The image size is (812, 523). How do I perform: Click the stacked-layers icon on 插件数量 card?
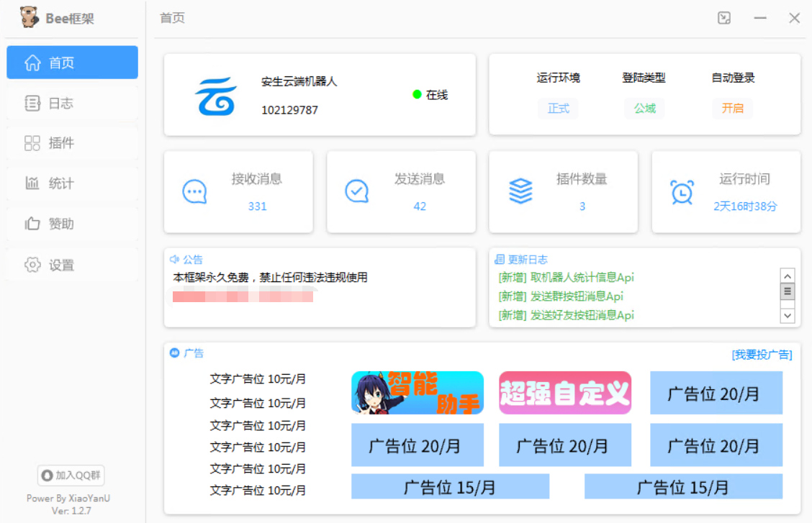520,191
